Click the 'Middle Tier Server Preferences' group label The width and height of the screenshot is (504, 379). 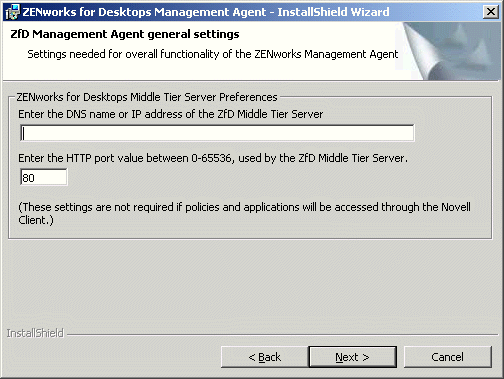[x=147, y=97]
